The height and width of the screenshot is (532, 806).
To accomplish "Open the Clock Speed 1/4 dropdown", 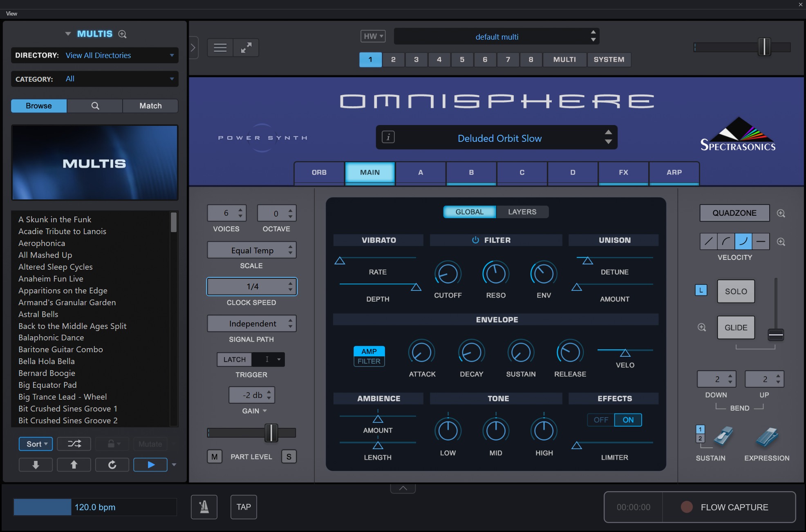I will (x=252, y=286).
